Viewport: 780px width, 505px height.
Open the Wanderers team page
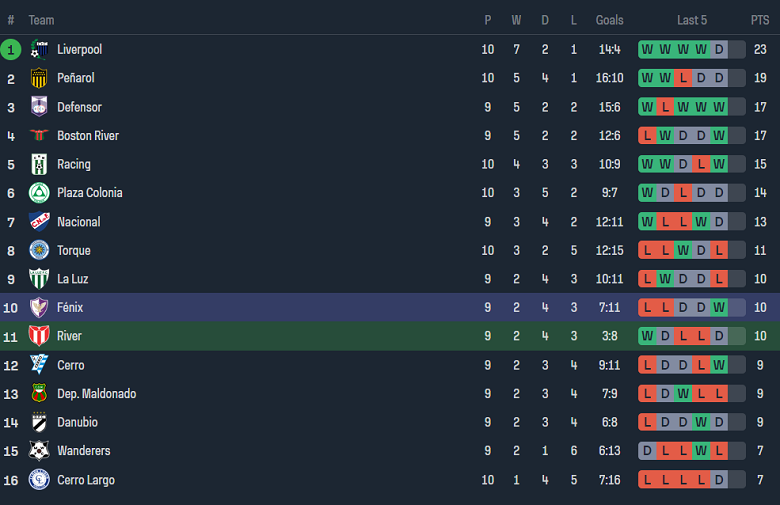(x=83, y=451)
